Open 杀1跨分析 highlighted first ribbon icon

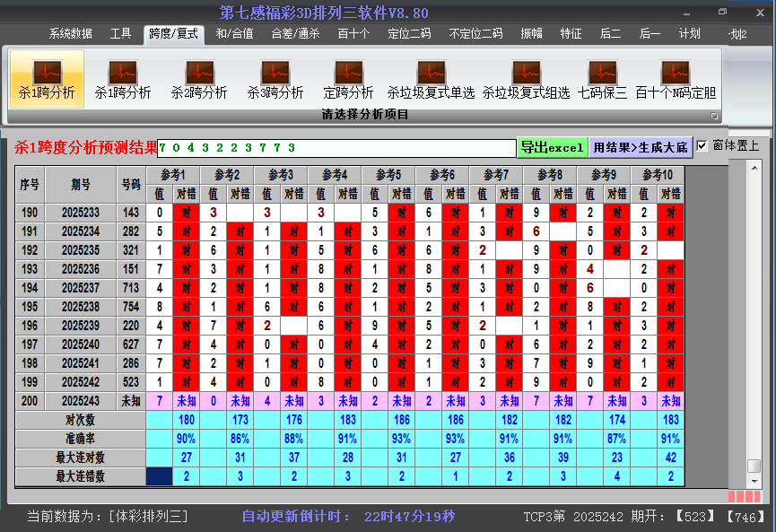tap(47, 78)
